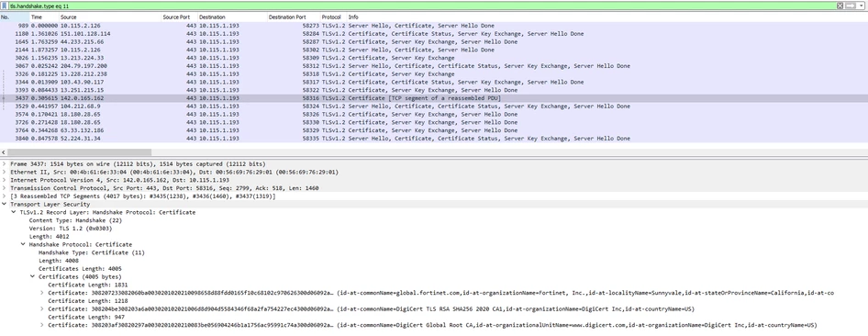Open the display filter history dropdown
Screen dimensions: 868x336
pyautogui.click(x=861, y=5)
